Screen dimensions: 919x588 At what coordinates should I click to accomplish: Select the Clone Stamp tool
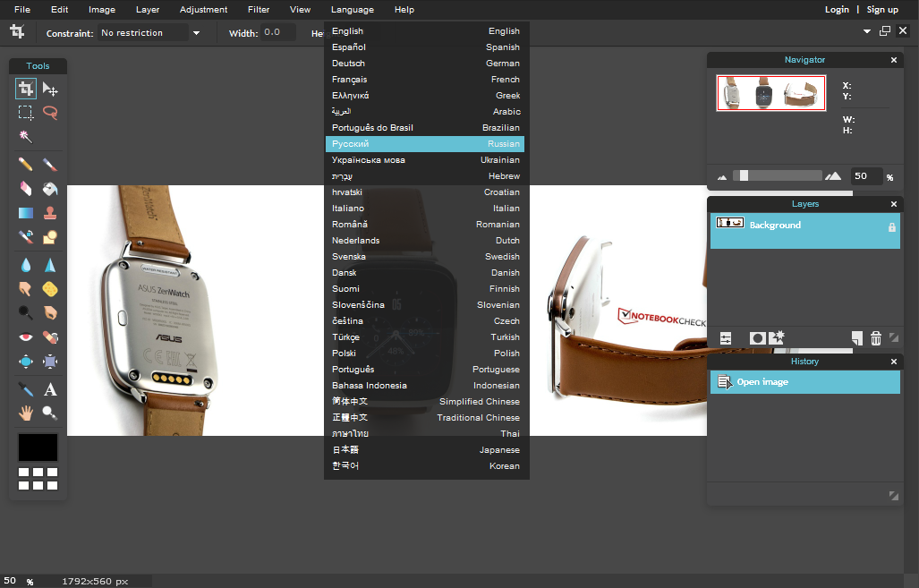click(x=50, y=213)
